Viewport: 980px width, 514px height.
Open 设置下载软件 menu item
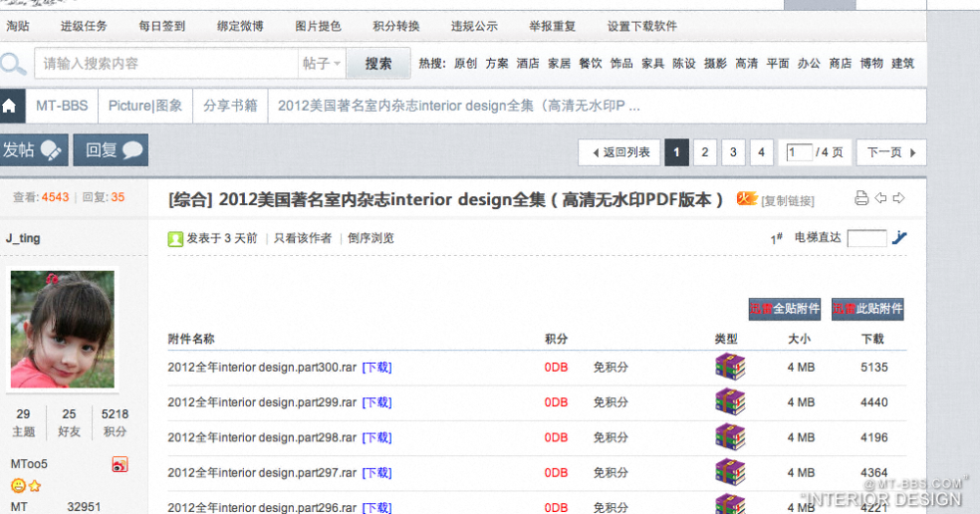pos(642,26)
